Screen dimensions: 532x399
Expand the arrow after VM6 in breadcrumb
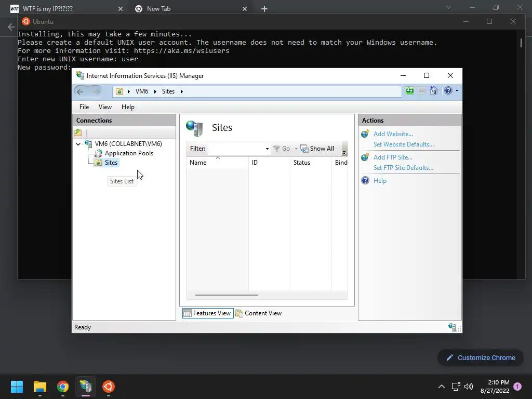pos(155,91)
